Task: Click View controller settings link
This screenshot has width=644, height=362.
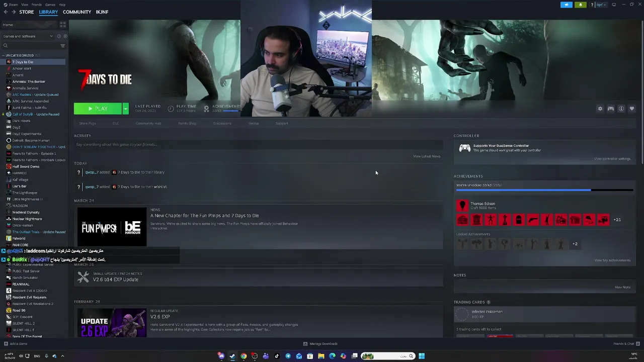Action: pyautogui.click(x=612, y=159)
